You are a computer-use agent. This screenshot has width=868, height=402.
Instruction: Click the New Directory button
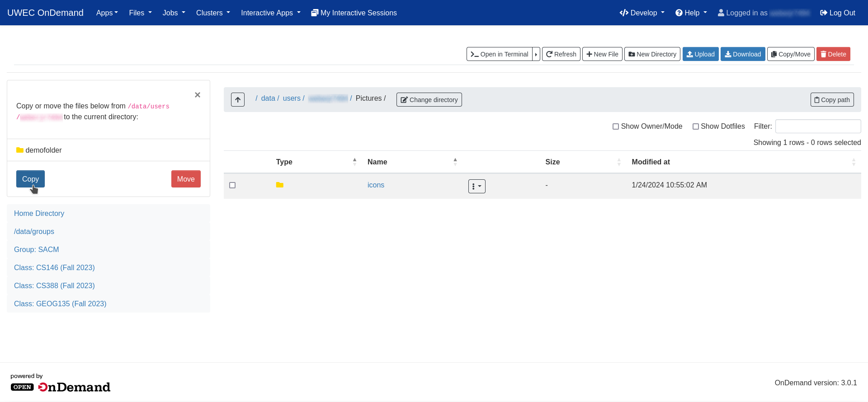(652, 54)
